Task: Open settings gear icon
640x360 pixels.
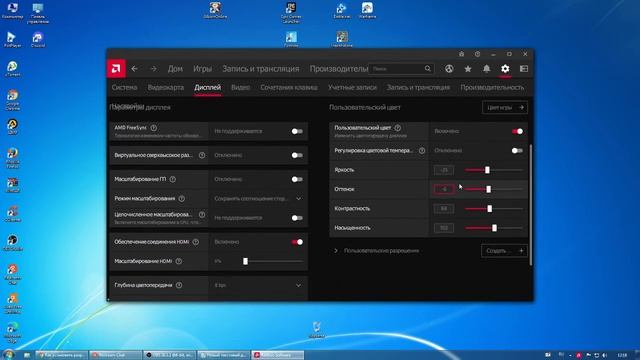Action: click(505, 69)
